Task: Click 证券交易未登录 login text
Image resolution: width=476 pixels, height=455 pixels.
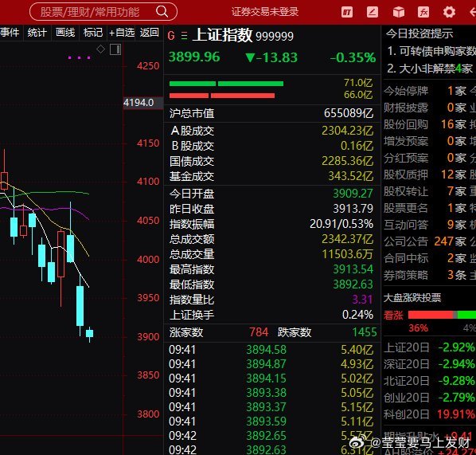Action: click(x=265, y=12)
